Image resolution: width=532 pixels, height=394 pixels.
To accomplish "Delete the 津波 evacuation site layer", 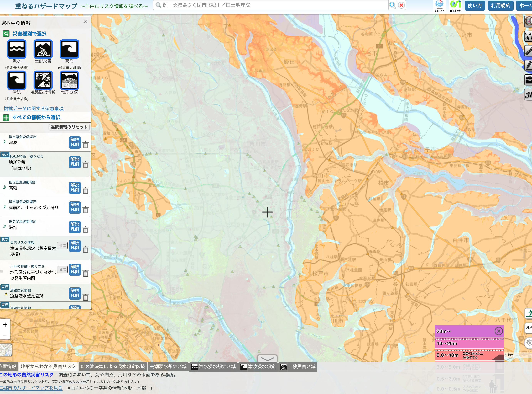I will tap(86, 145).
